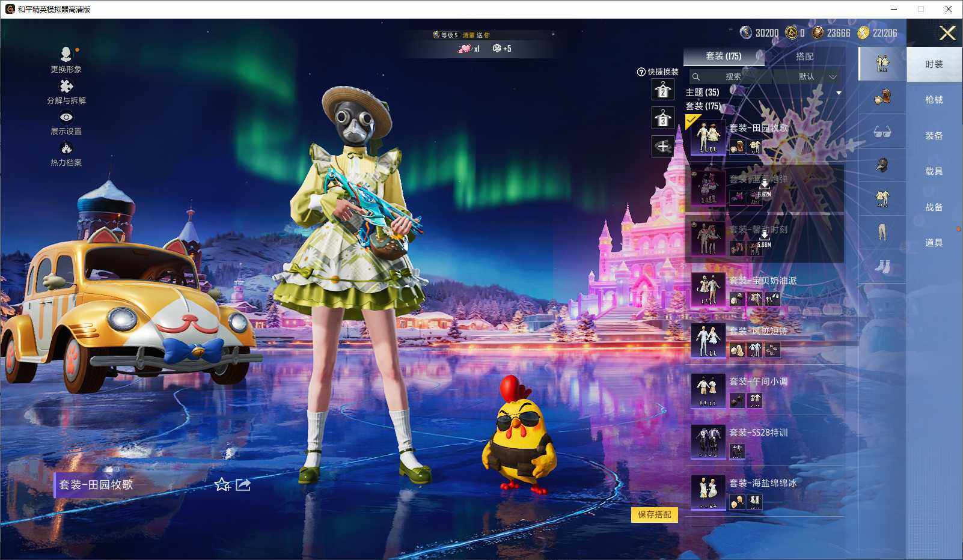Close the emulator window from title bar

pos(949,9)
